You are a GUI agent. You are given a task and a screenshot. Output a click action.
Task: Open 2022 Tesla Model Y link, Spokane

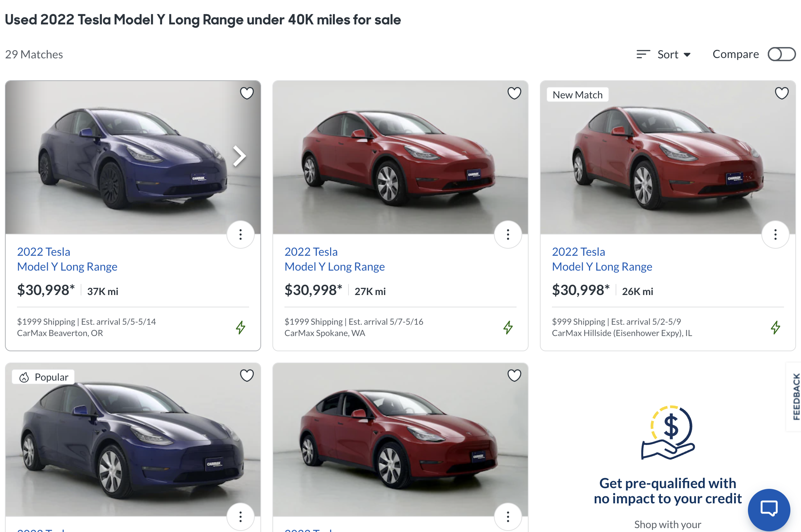[334, 259]
